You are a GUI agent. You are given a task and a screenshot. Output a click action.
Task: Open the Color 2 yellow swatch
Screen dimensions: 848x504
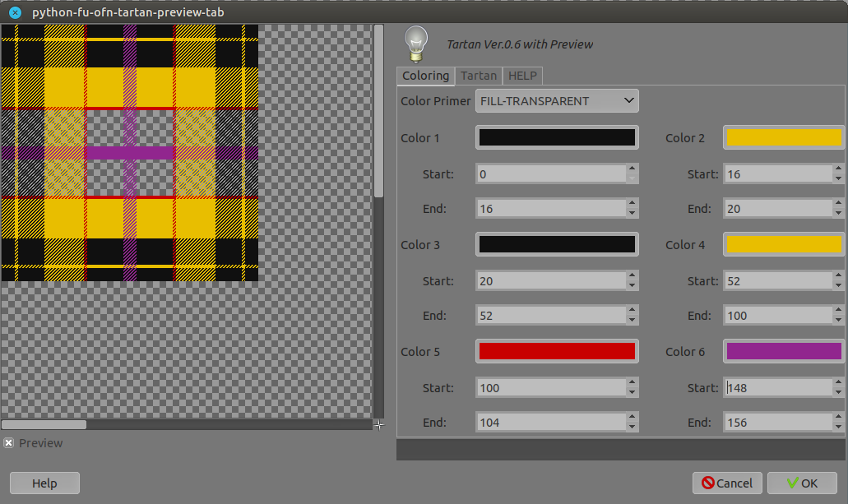click(784, 137)
